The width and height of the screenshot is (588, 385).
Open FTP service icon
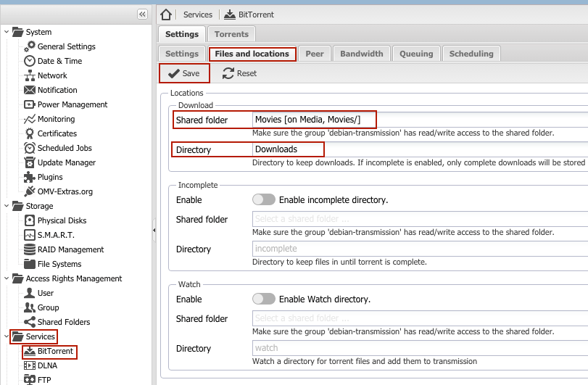tap(30, 380)
